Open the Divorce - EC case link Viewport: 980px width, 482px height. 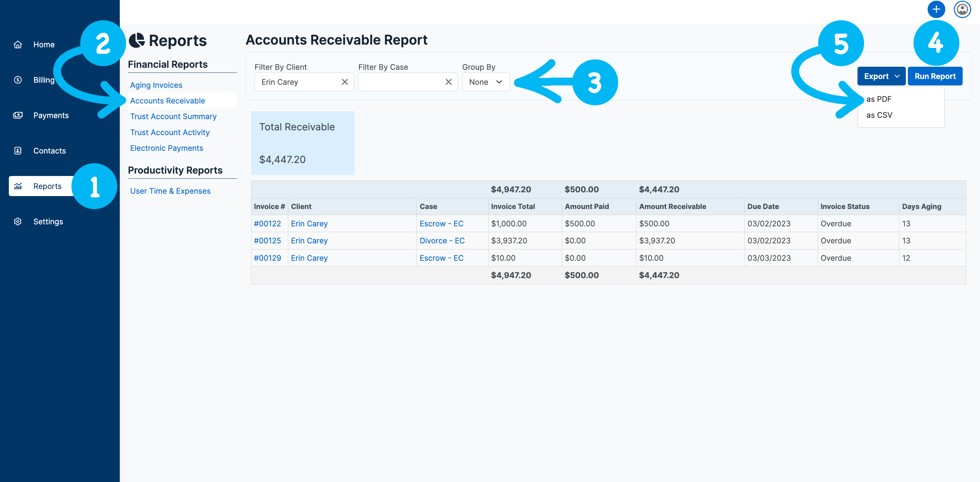pos(442,241)
